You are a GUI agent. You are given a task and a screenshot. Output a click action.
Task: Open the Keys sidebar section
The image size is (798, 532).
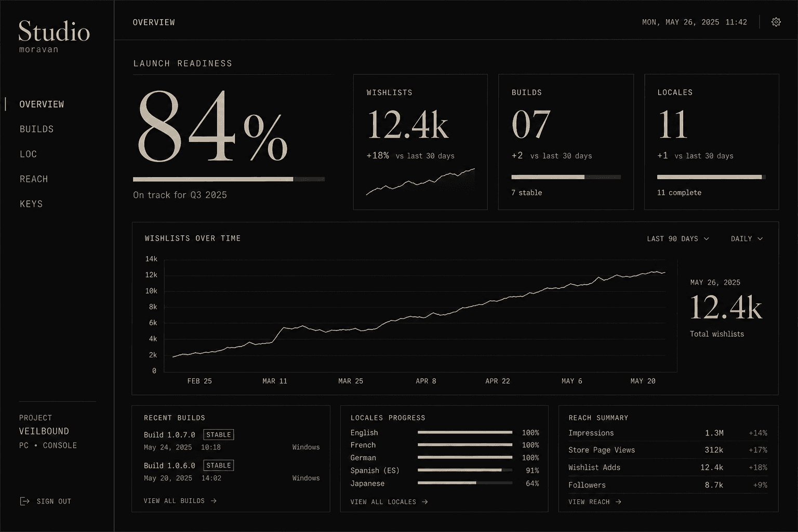click(x=31, y=204)
